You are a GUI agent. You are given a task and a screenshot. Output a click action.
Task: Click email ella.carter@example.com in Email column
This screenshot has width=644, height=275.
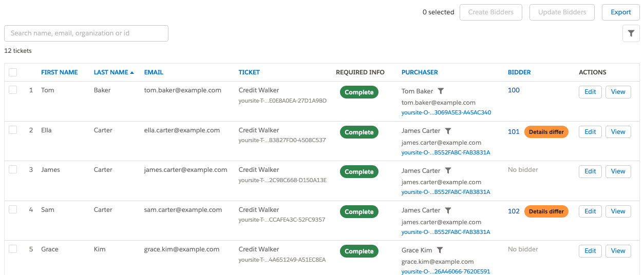(x=182, y=130)
